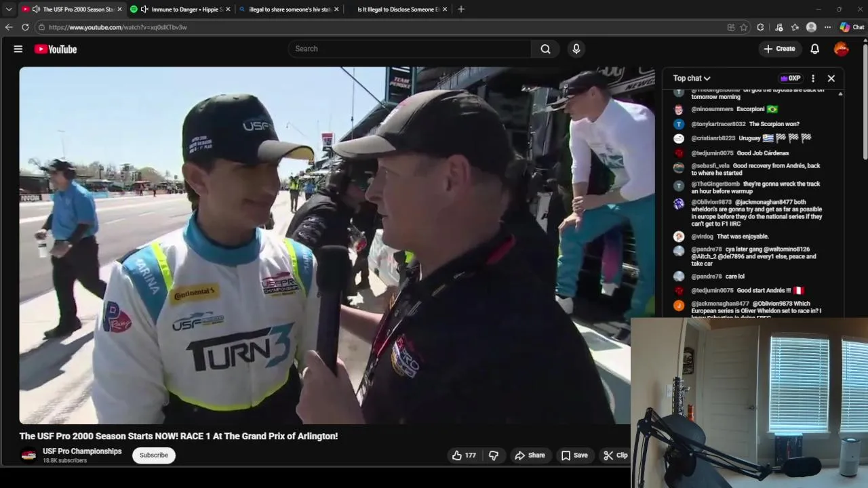Viewport: 868px width, 488px height.
Task: Open the media control music-note icon
Action: coord(778,27)
